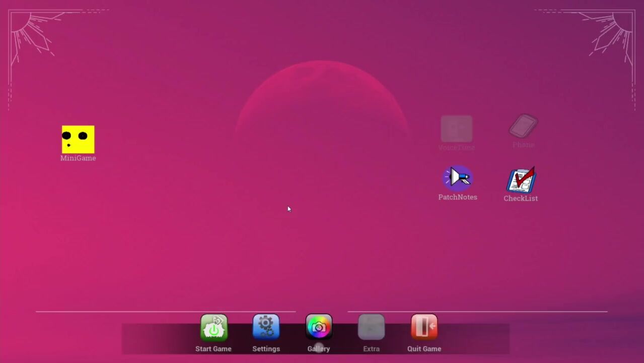The image size is (644, 363).
Task: Click the "Settings" label in dock
Action: click(266, 349)
